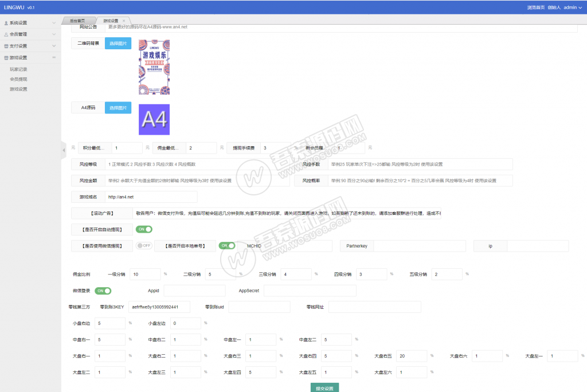Viewport: 587px width, 392px height.
Task: Click the purple A4 image thumbnail
Action: 154,119
